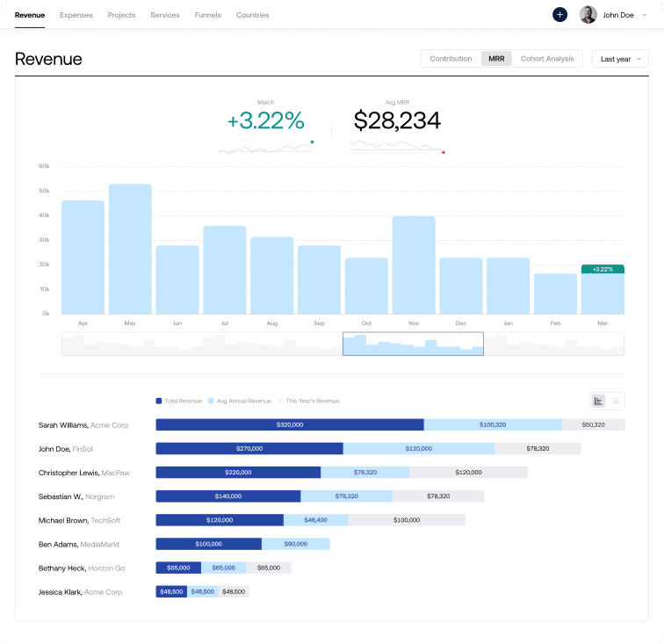Switch to Cohort Analysis view
Image resolution: width=664 pixels, height=644 pixels.
[x=547, y=59]
